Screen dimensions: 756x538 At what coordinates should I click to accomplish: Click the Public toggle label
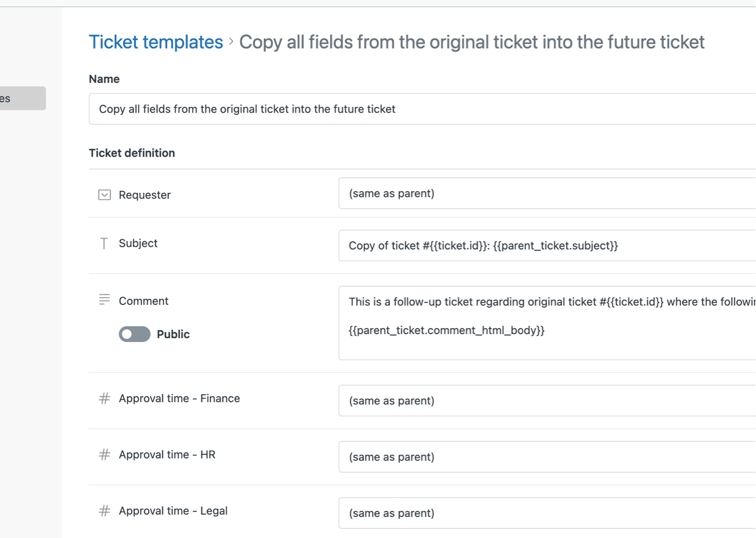tap(173, 334)
